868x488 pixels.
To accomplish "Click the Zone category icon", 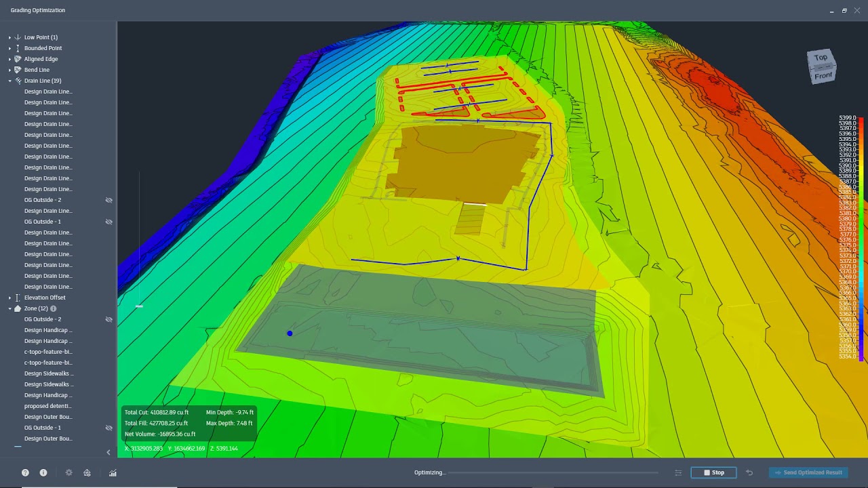I will [16, 308].
